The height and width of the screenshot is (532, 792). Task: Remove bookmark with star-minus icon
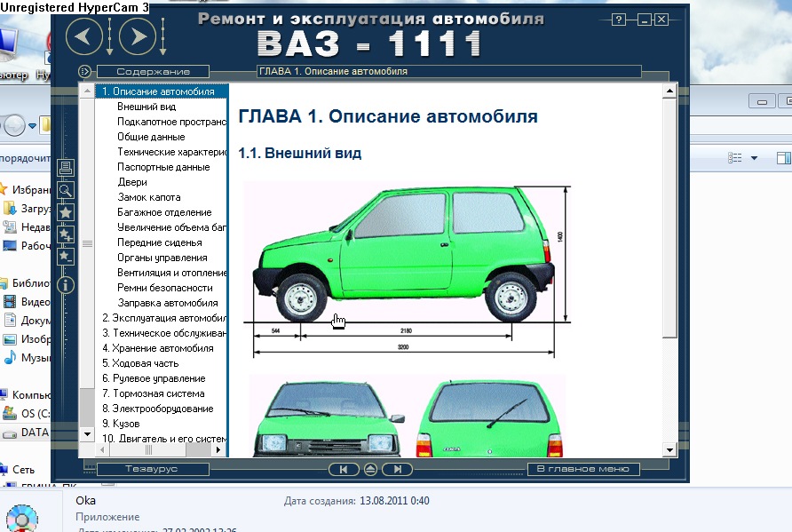[66, 257]
